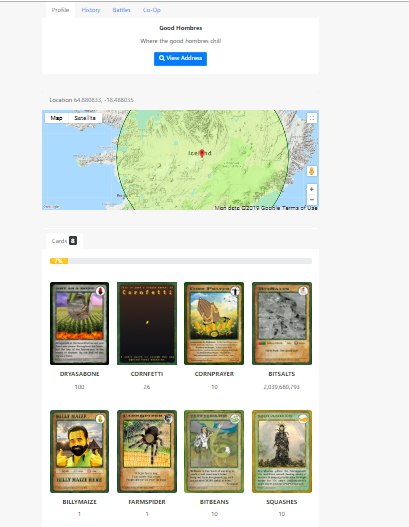Click the map fullscreen icon
The image size is (409, 527).
[x=312, y=118]
